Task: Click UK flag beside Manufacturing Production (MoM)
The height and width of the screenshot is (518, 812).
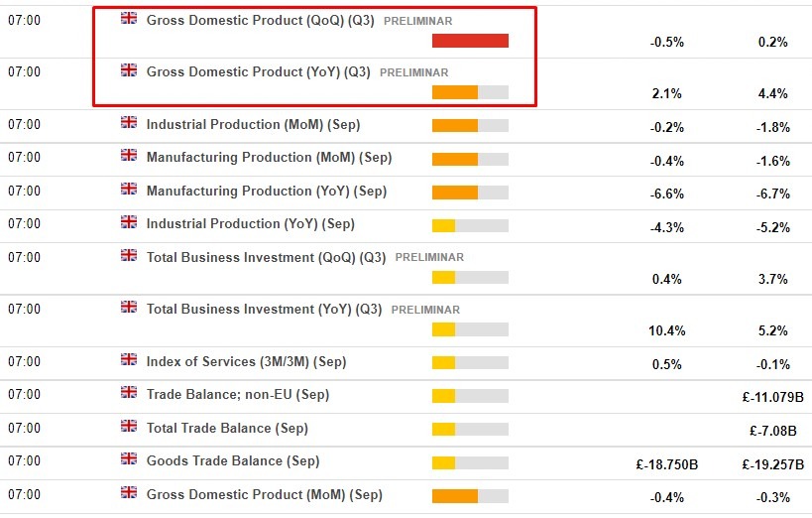Action: (129, 155)
